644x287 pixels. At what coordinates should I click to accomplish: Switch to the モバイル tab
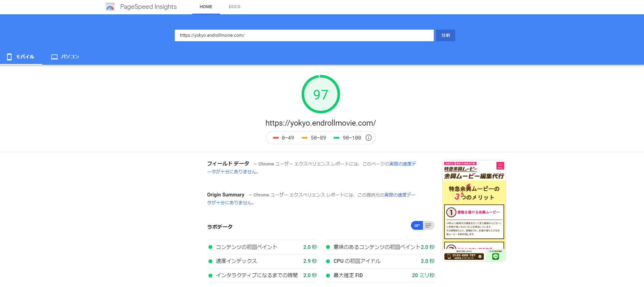pos(21,57)
